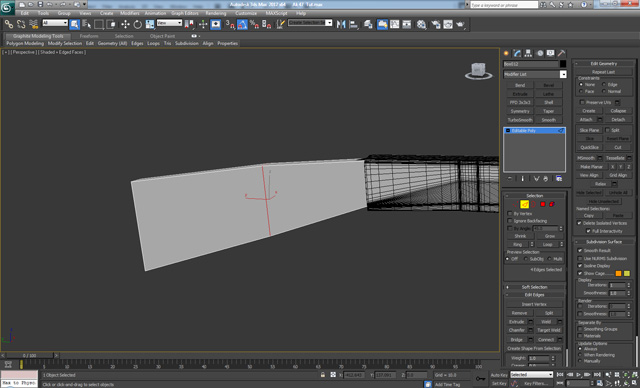The height and width of the screenshot is (388, 640).
Task: Select Editable Poly in the modifier stack
Action: [534, 131]
